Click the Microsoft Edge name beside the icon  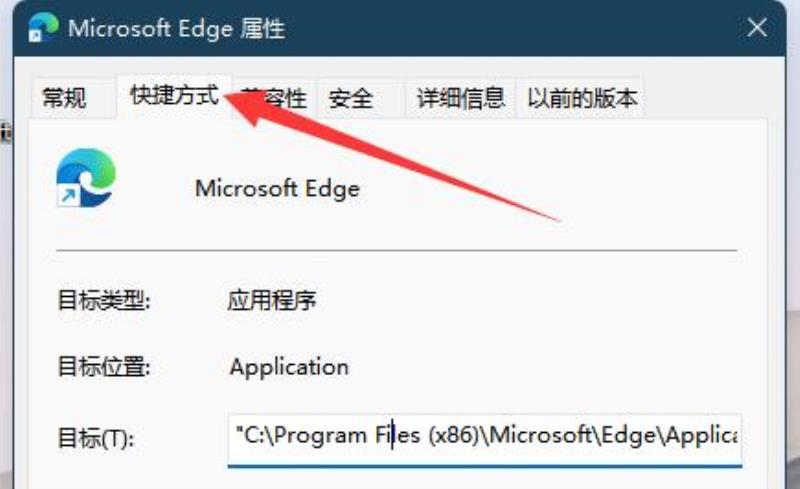tap(278, 189)
